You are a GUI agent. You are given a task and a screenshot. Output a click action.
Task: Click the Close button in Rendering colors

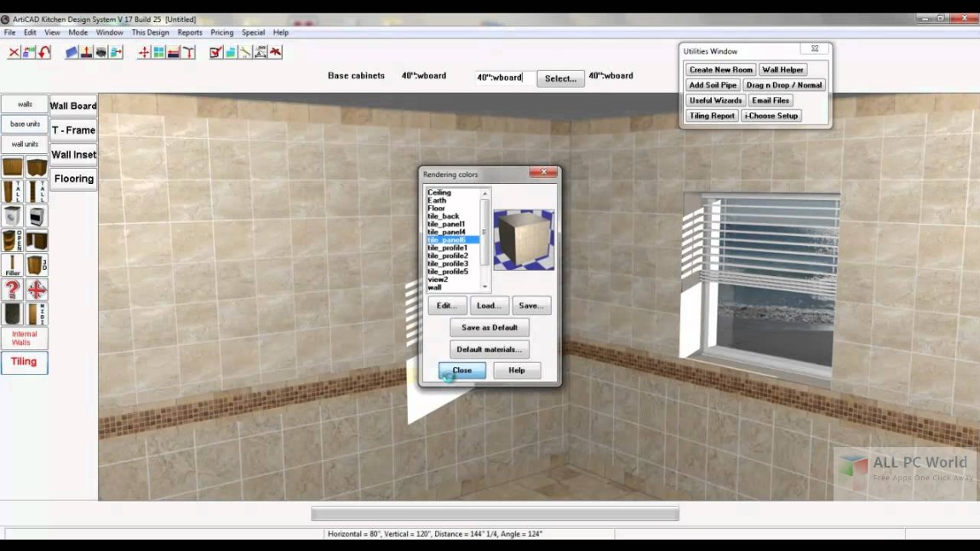(461, 370)
